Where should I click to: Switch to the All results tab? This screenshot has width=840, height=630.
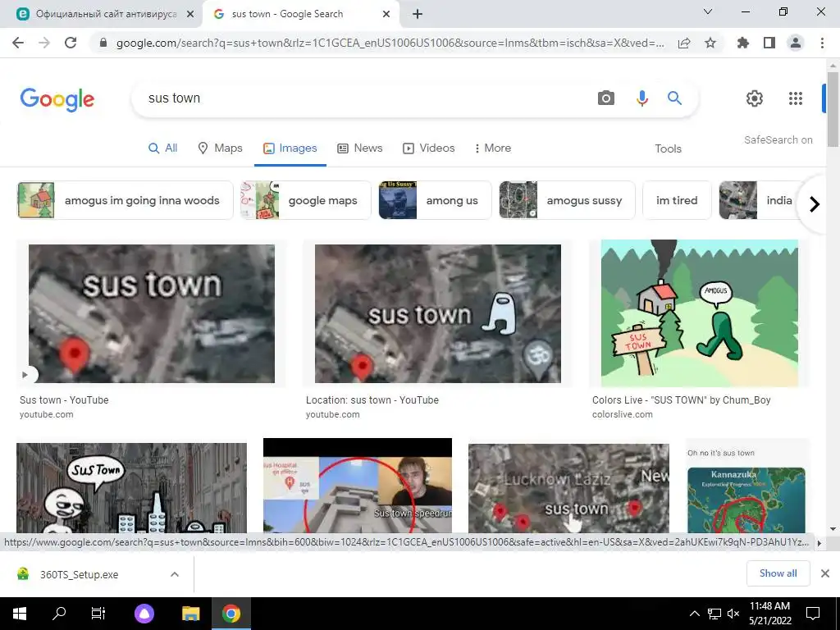[163, 148]
